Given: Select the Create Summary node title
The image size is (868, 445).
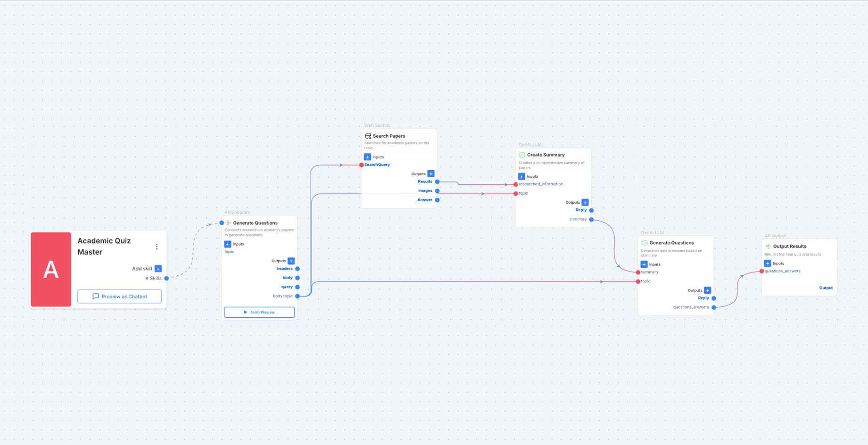Looking at the screenshot, I should pos(546,155).
